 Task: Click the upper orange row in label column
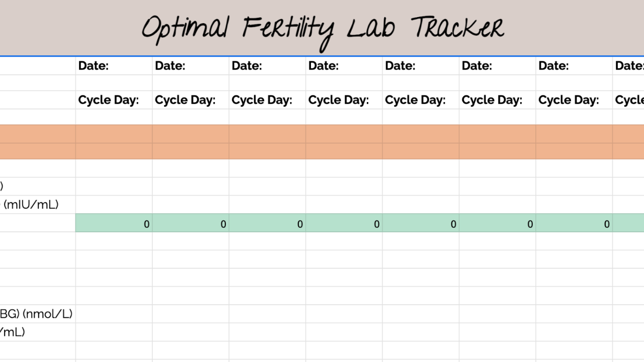pyautogui.click(x=38, y=134)
